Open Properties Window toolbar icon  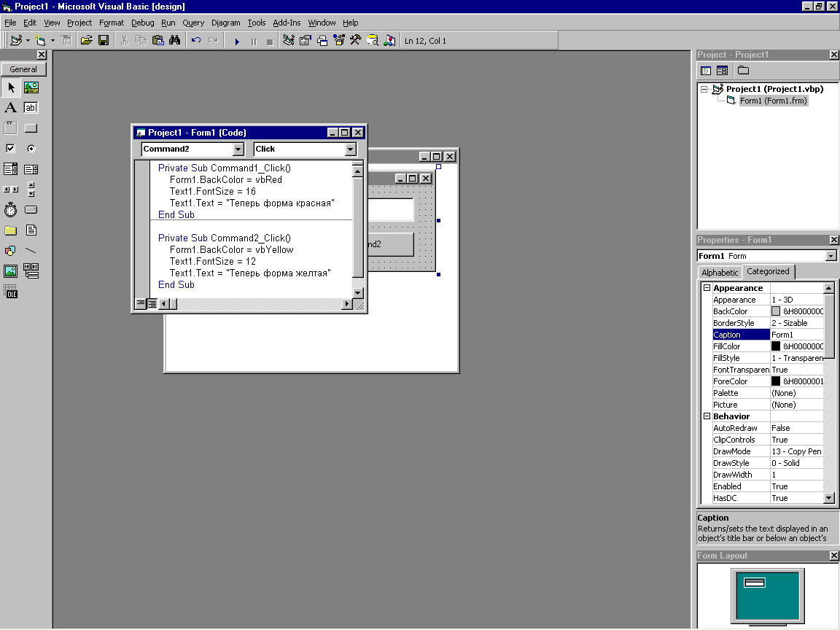[x=306, y=40]
